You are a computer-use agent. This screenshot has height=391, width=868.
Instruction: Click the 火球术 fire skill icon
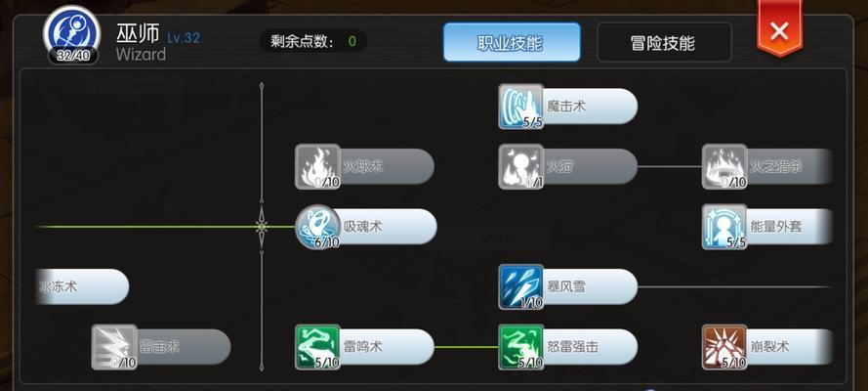coord(317,167)
